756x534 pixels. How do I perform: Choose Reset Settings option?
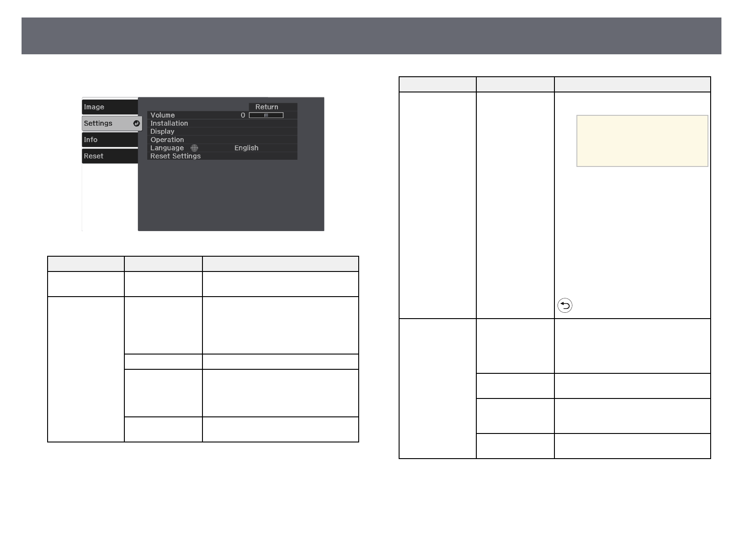click(x=222, y=156)
